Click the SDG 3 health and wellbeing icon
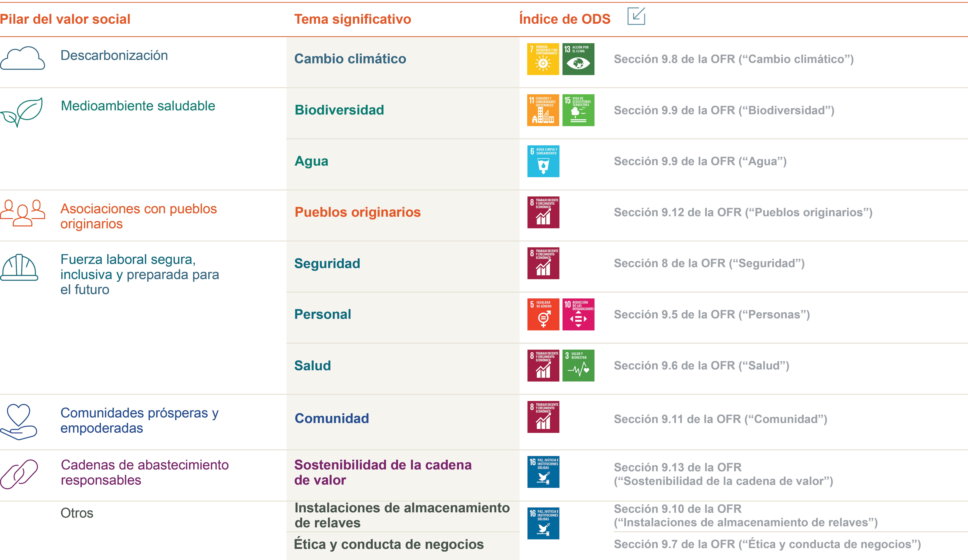This screenshot has height=560, width=968. (x=578, y=365)
